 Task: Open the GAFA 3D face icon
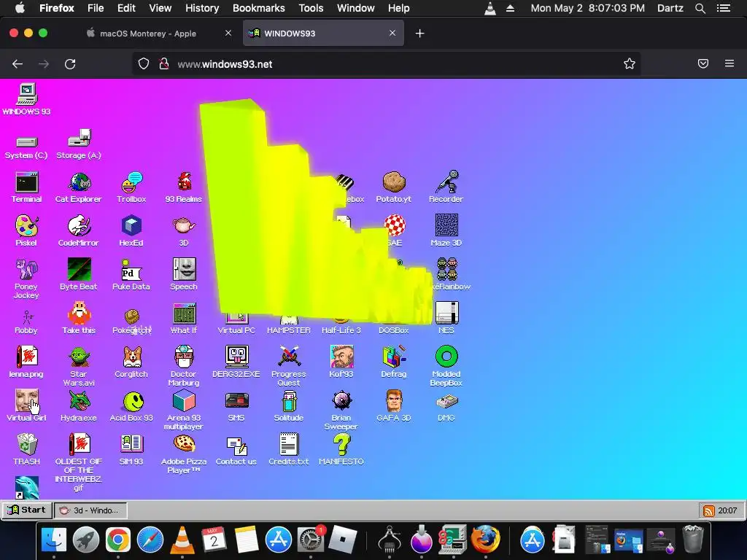pyautogui.click(x=394, y=400)
